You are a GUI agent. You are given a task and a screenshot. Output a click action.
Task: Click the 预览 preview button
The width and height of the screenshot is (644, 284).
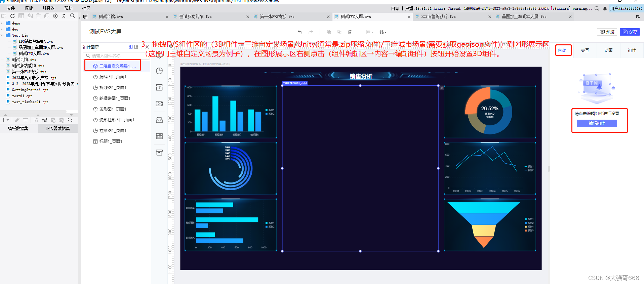coord(607,32)
